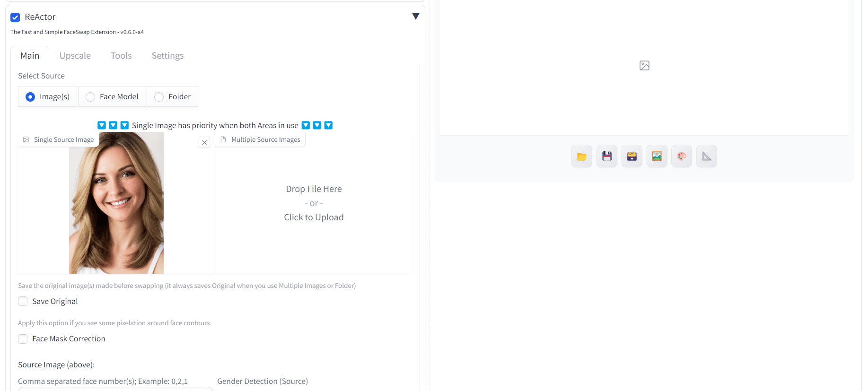Select the Image(s) source radio button
The image size is (868, 391).
pos(30,97)
